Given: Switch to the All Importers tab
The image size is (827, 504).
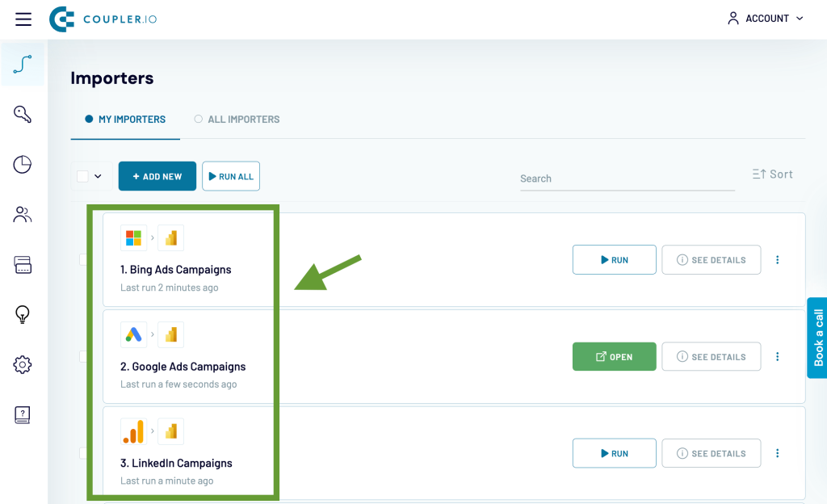Looking at the screenshot, I should point(237,120).
